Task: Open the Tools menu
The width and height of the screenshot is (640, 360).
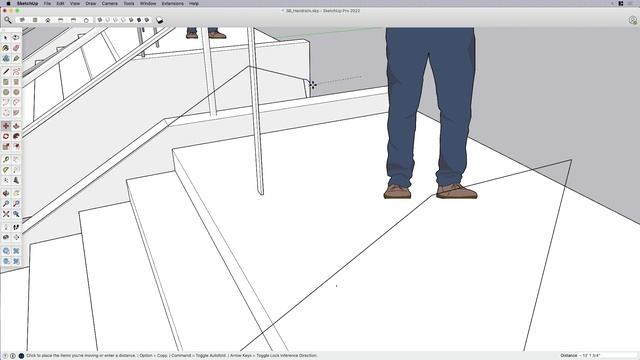Action: tap(129, 3)
